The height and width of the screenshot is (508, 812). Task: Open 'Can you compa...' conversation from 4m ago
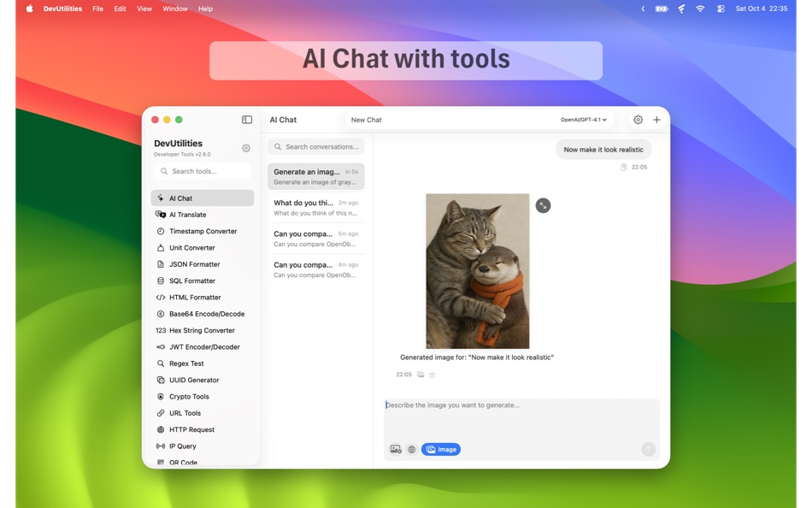pyautogui.click(x=316, y=269)
